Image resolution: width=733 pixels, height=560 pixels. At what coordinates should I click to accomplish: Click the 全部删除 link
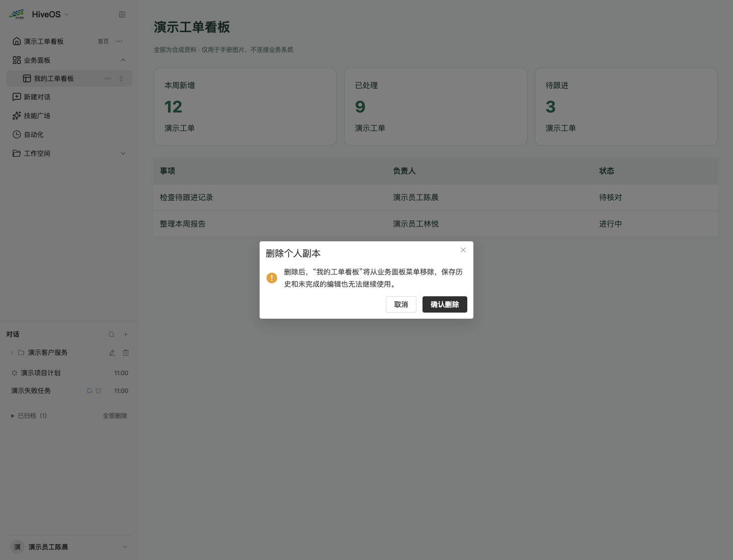pos(115,416)
